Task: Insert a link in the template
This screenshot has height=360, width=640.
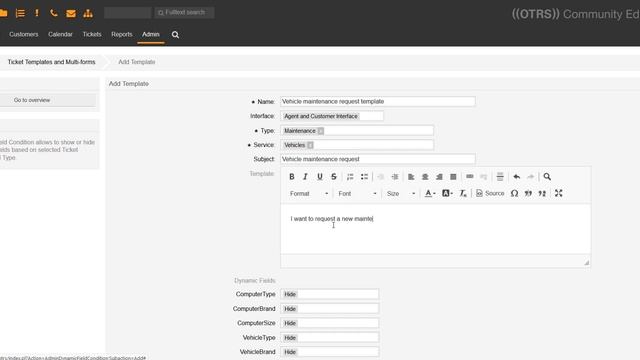Action: tap(470, 177)
